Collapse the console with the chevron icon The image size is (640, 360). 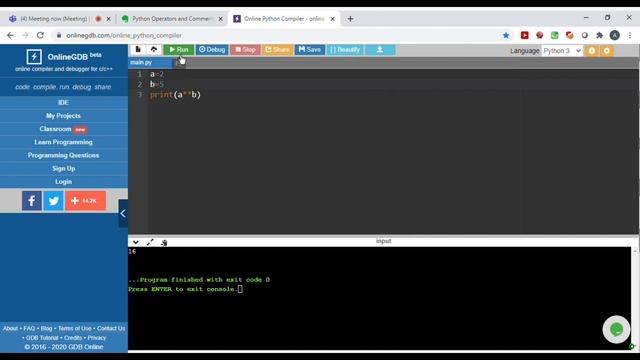click(x=136, y=242)
